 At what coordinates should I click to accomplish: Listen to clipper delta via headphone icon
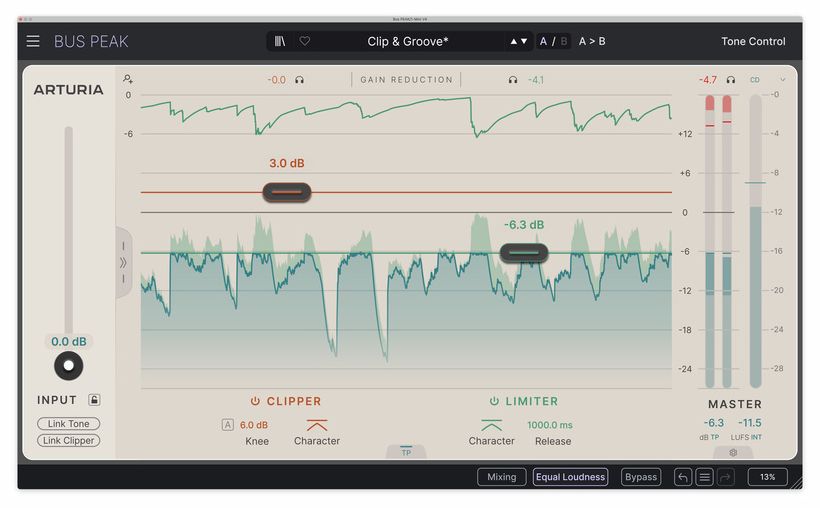(x=299, y=80)
